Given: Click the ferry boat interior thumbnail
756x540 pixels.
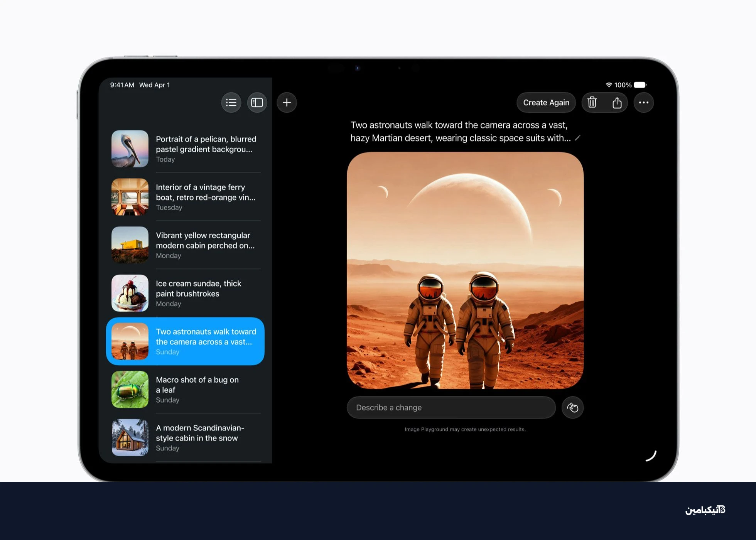Looking at the screenshot, I should 130,197.
